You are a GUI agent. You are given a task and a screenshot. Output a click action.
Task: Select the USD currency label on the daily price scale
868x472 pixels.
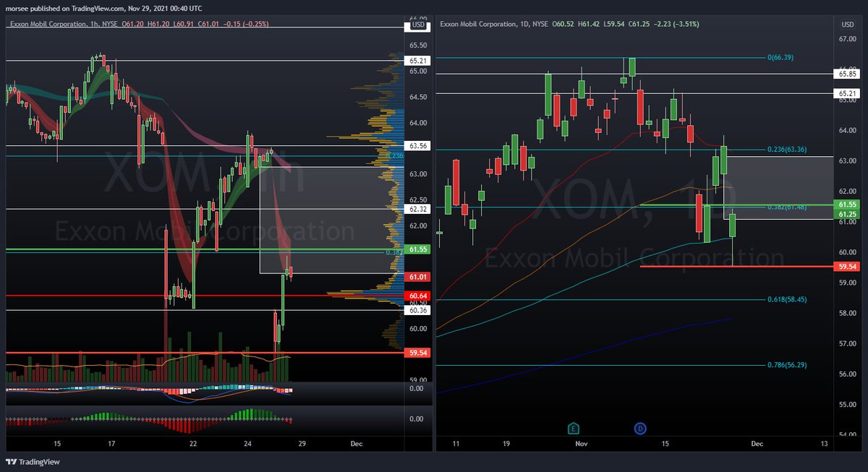tap(846, 23)
